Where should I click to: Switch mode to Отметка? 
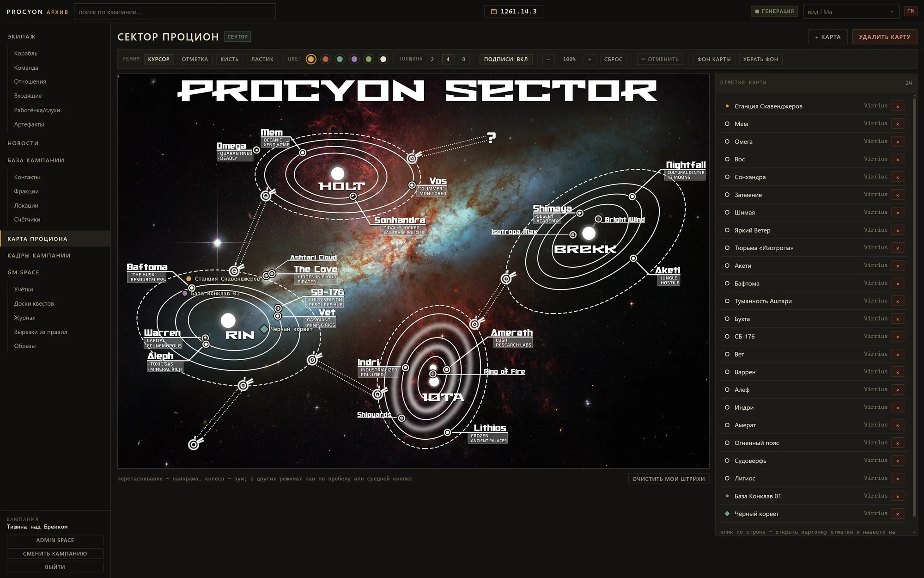pos(195,59)
